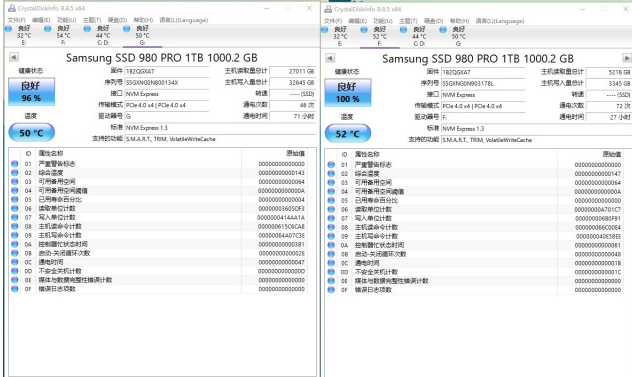Open 硬盘(D) menu in the G: drive window

tap(117, 20)
